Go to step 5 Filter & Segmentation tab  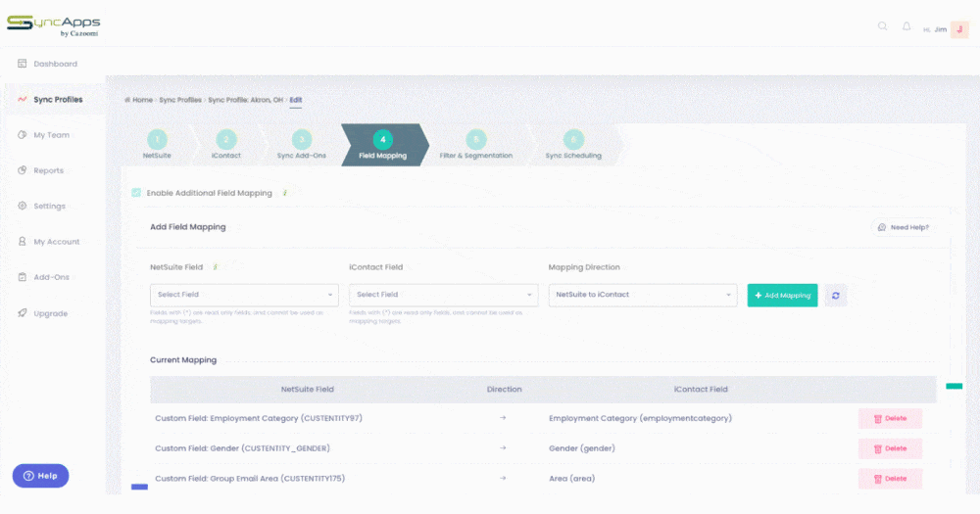(x=476, y=145)
